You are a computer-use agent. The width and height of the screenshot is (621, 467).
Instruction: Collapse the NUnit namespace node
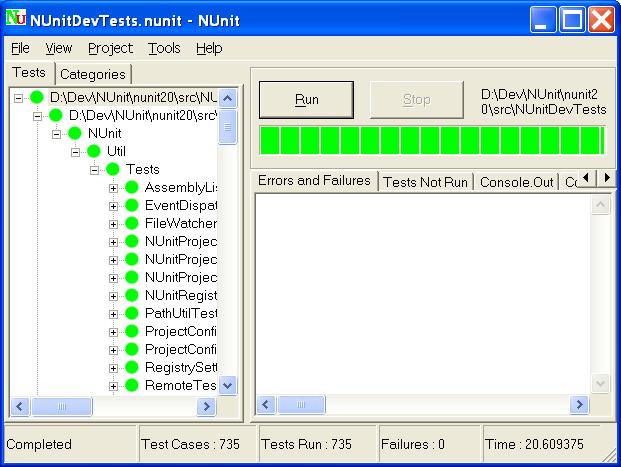click(x=56, y=134)
